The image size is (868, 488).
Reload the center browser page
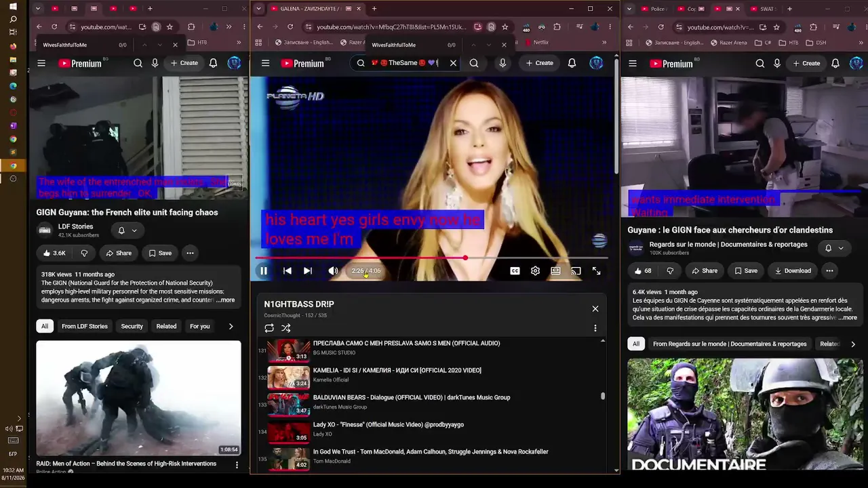(x=290, y=27)
